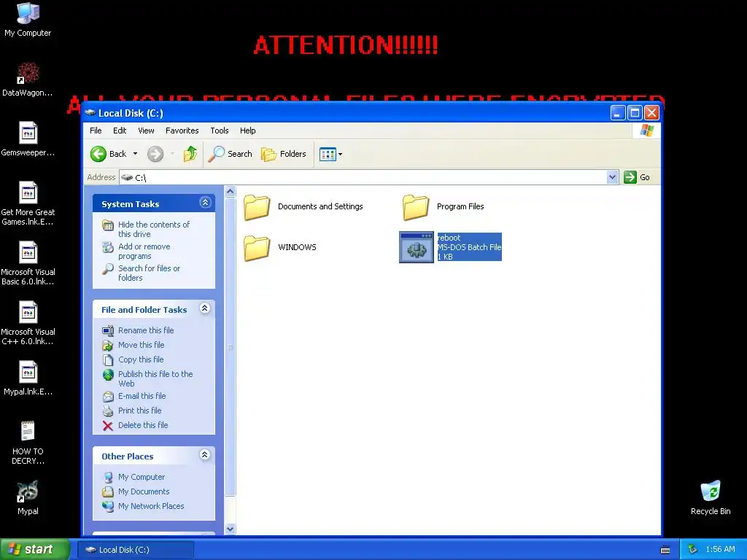Click the keyboard icon on the taskbar
Image resolution: width=747 pixels, height=560 pixels.
(x=665, y=550)
